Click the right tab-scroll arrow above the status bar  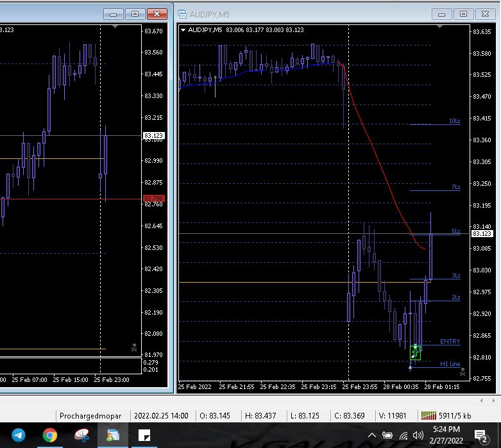[494, 401]
